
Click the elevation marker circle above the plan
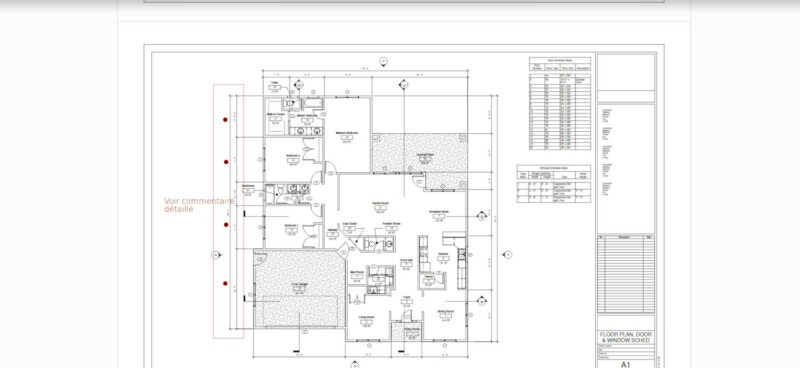[x=383, y=62]
